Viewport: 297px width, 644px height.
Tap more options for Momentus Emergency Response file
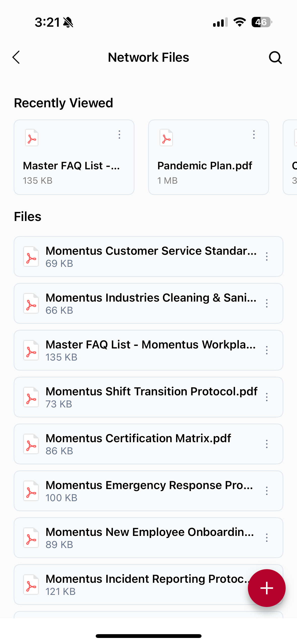tap(267, 491)
